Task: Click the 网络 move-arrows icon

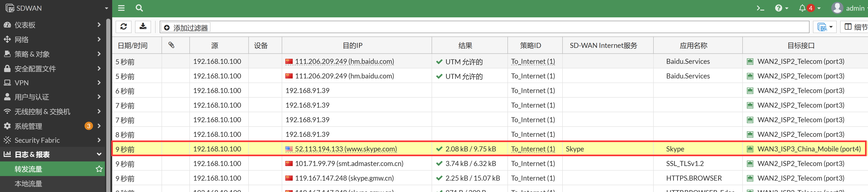Action: [7, 39]
